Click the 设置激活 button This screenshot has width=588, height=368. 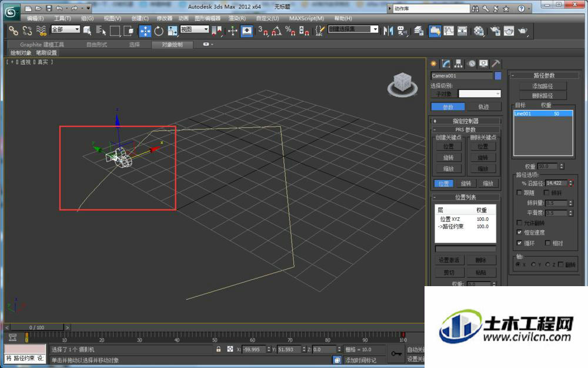[449, 260]
